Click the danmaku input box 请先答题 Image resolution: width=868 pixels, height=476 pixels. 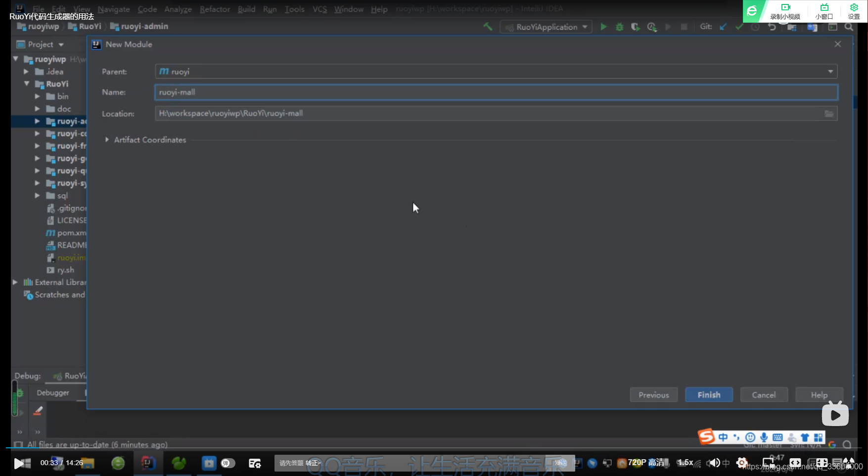pos(411,463)
